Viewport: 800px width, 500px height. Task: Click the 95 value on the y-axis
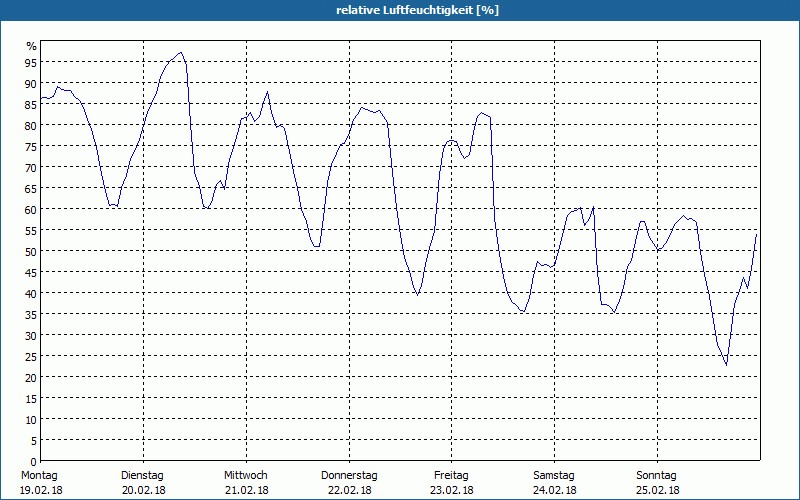(x=31, y=63)
